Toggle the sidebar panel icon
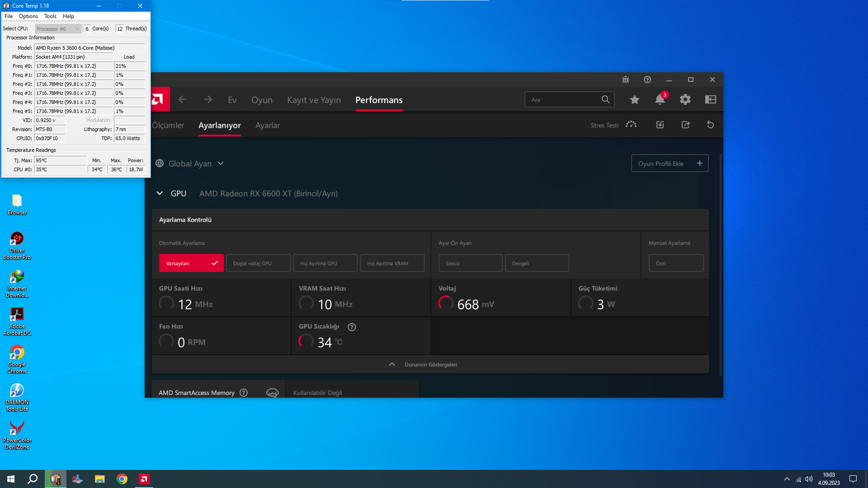Image resolution: width=868 pixels, height=488 pixels. (x=711, y=99)
